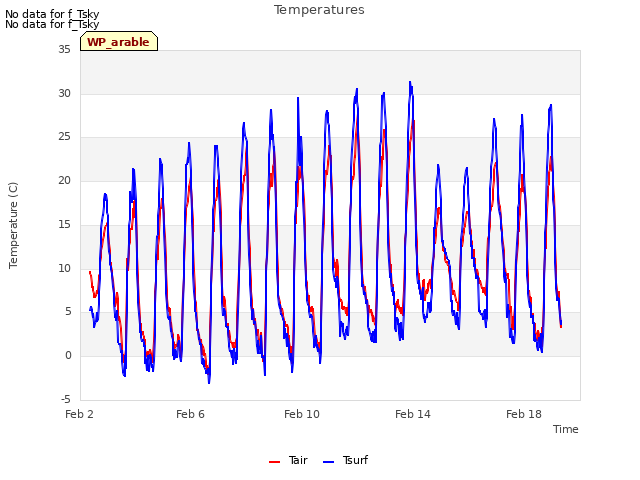640x480 pixels.
Task: Click the Feb 10 tick label
Action: pyautogui.click(x=302, y=414)
